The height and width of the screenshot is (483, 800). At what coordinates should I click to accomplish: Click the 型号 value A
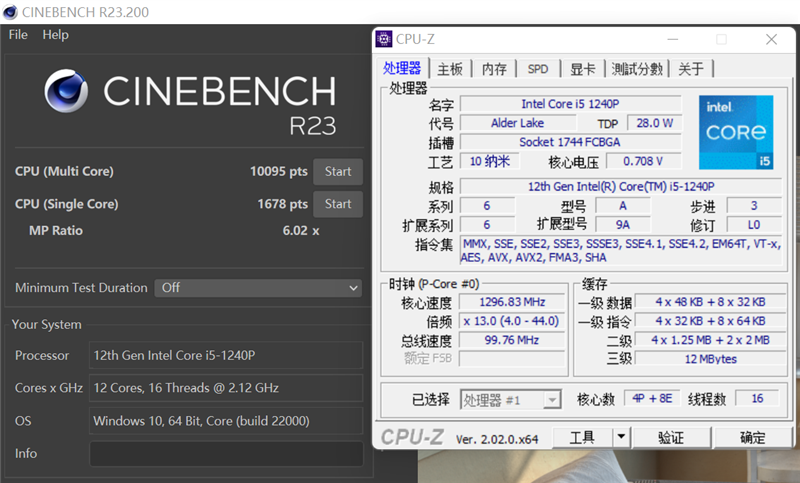(623, 206)
